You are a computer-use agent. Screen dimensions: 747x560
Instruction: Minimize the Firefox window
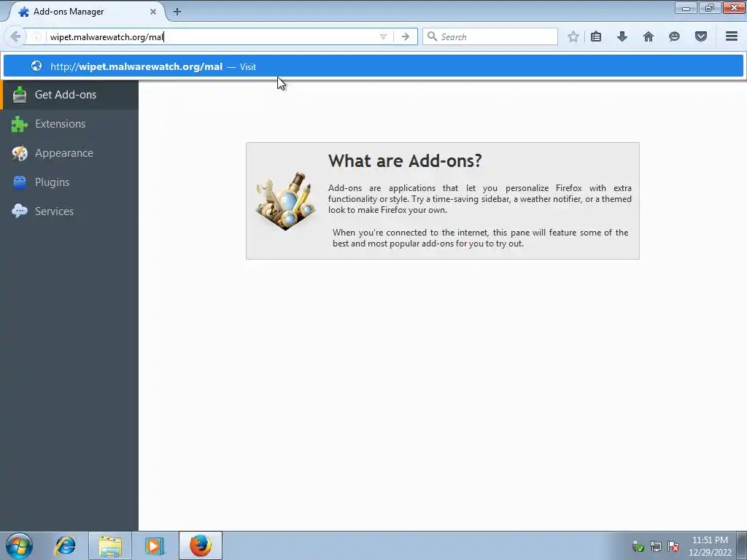686,7
